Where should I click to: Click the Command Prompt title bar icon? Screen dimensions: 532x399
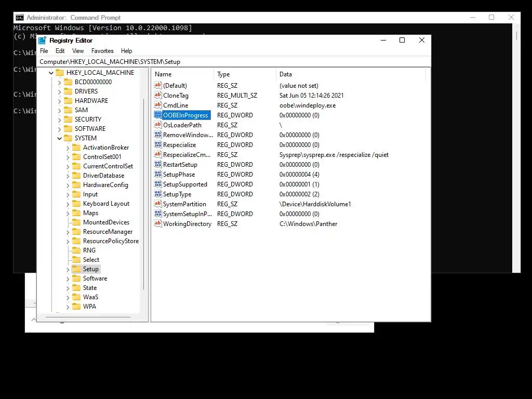(x=20, y=18)
